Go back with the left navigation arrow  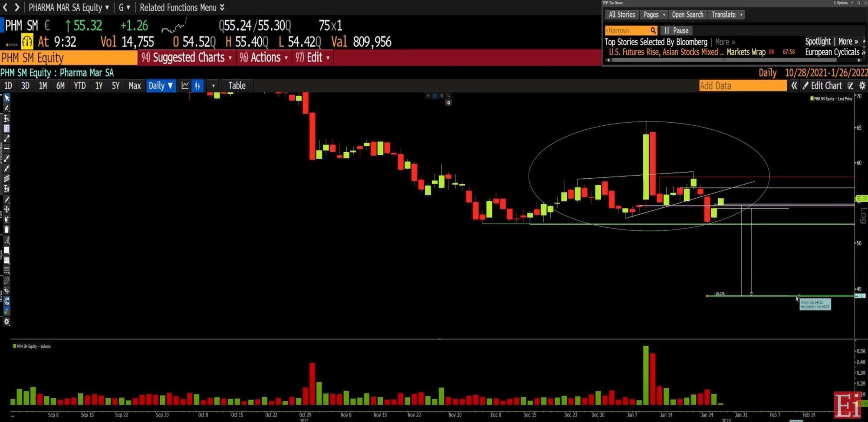(x=5, y=7)
